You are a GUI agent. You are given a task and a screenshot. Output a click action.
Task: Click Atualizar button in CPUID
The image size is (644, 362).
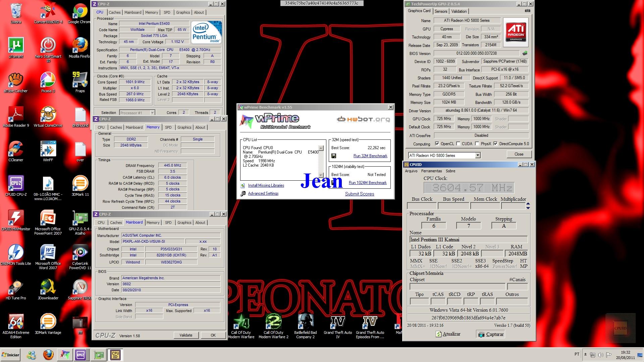(448, 334)
